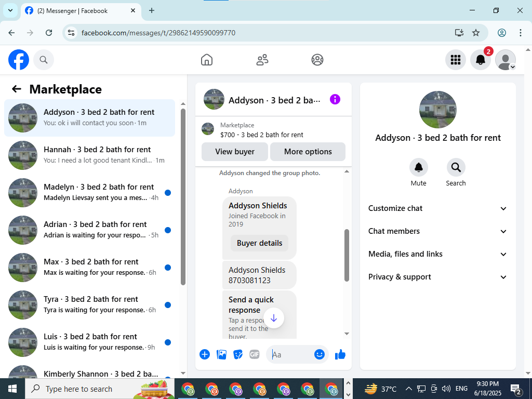Click the Windows taskbar search box
The height and width of the screenshot is (399, 532).
point(100,389)
